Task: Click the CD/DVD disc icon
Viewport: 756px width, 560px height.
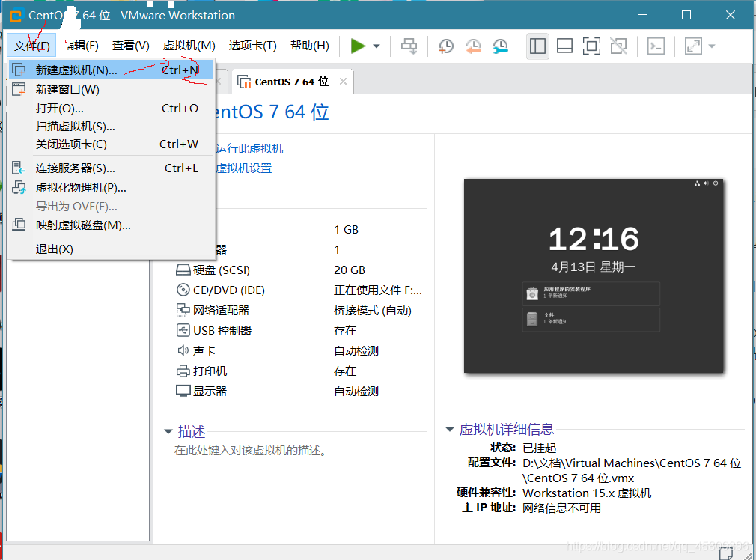Action: click(183, 290)
